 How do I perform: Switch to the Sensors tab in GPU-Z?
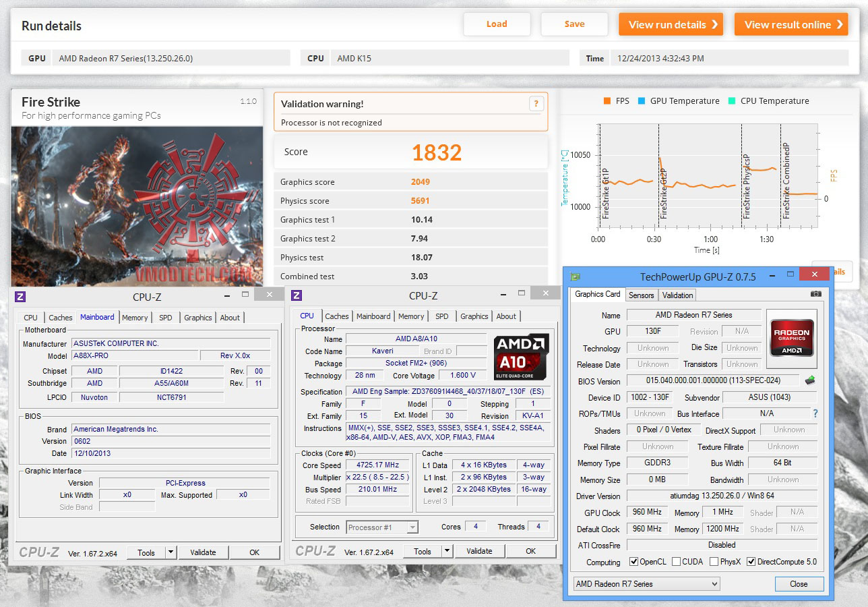point(641,295)
